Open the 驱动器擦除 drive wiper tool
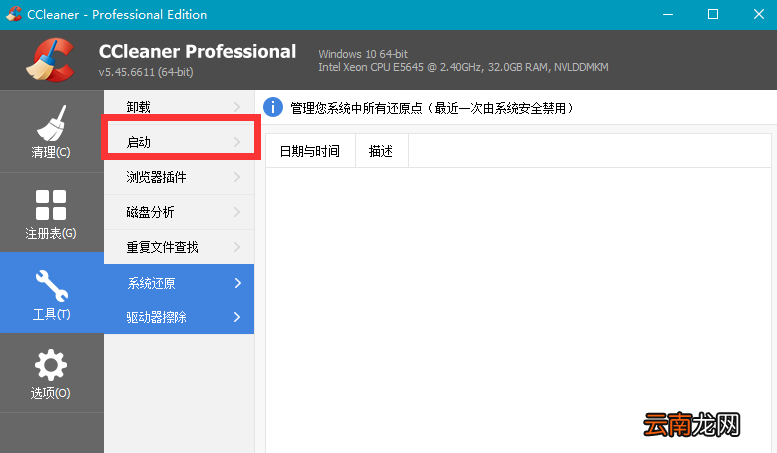This screenshot has width=777, height=453. tap(179, 317)
